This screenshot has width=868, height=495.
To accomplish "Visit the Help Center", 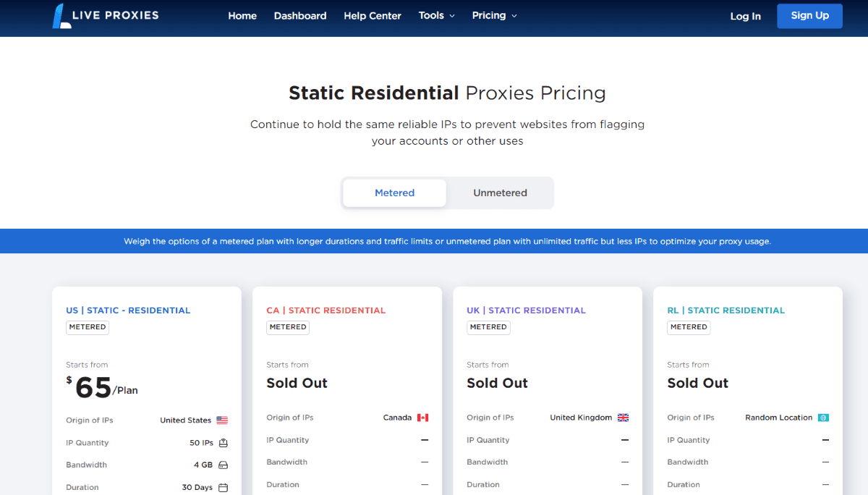I will [373, 16].
